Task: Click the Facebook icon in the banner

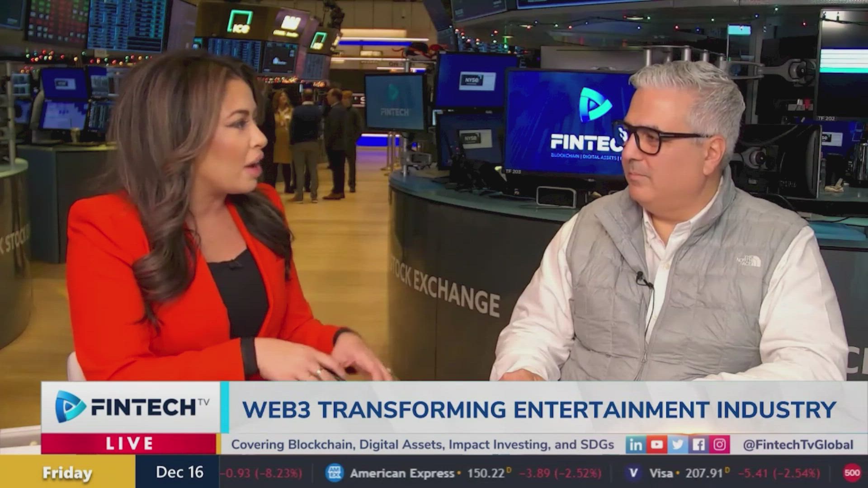Action: coord(698,445)
